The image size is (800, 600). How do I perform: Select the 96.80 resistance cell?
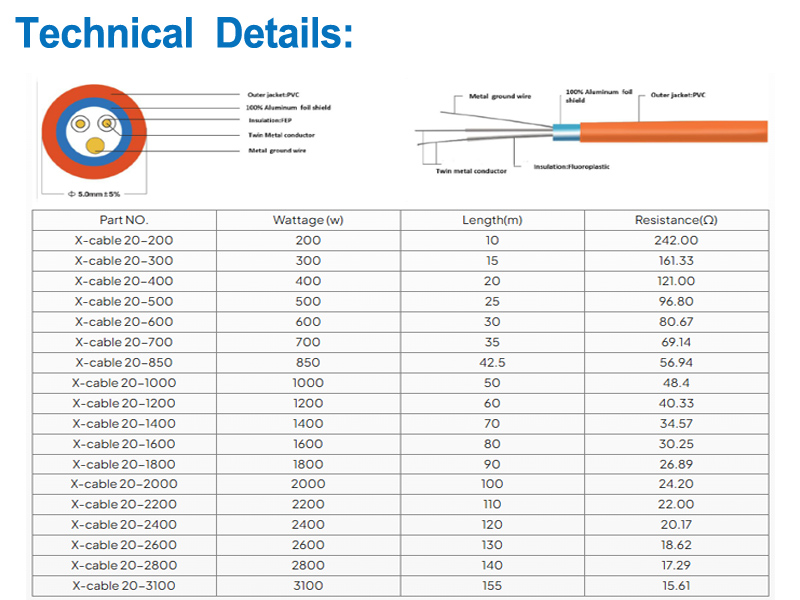coord(676,301)
